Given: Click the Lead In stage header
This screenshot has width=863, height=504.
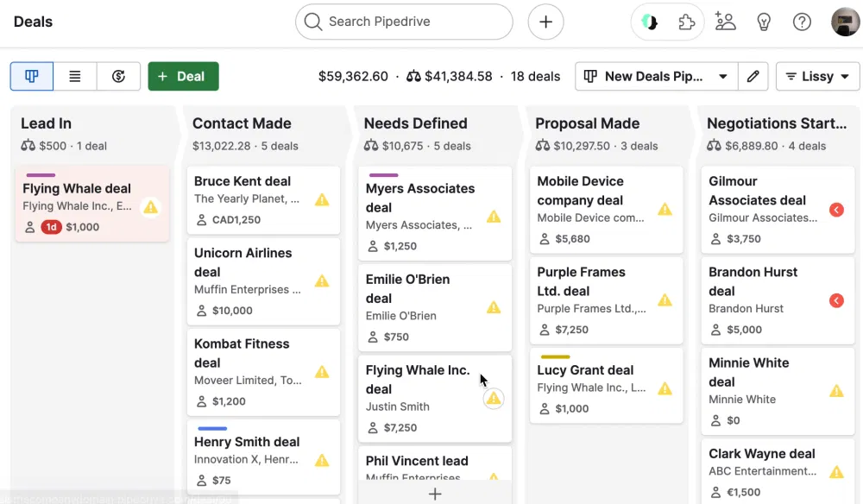Looking at the screenshot, I should [47, 123].
